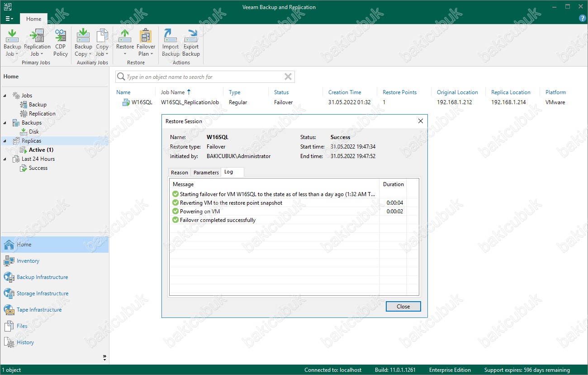Image resolution: width=588 pixels, height=375 pixels.
Task: Collapse the Jobs tree node
Action: pyautogui.click(x=5, y=96)
